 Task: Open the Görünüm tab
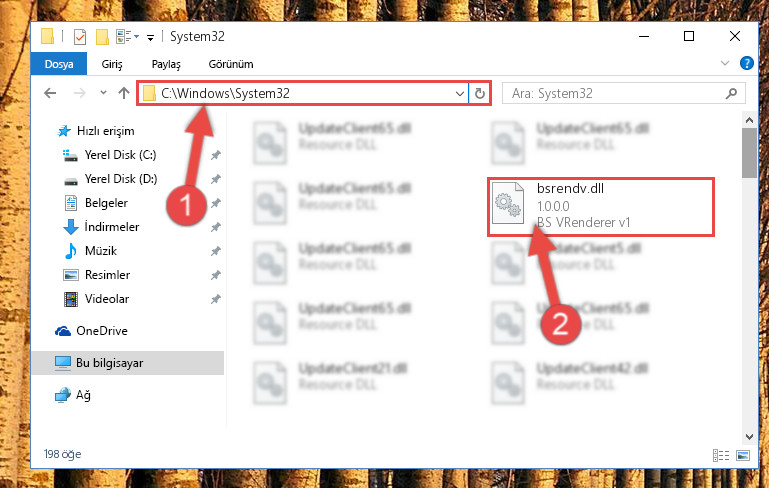[x=231, y=64]
